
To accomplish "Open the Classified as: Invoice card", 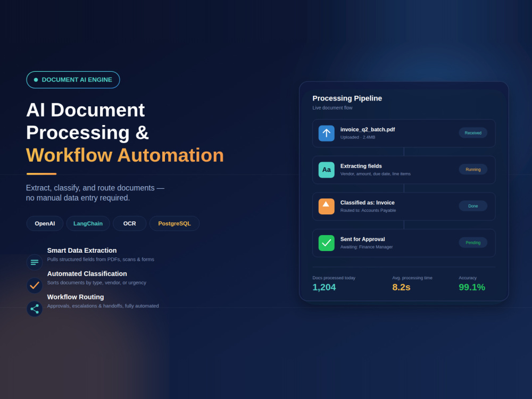I will 404,206.
